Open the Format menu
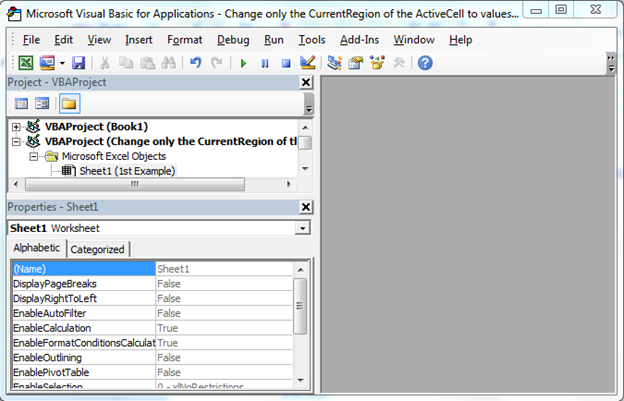Viewport: 624px width, 401px height. pos(185,40)
